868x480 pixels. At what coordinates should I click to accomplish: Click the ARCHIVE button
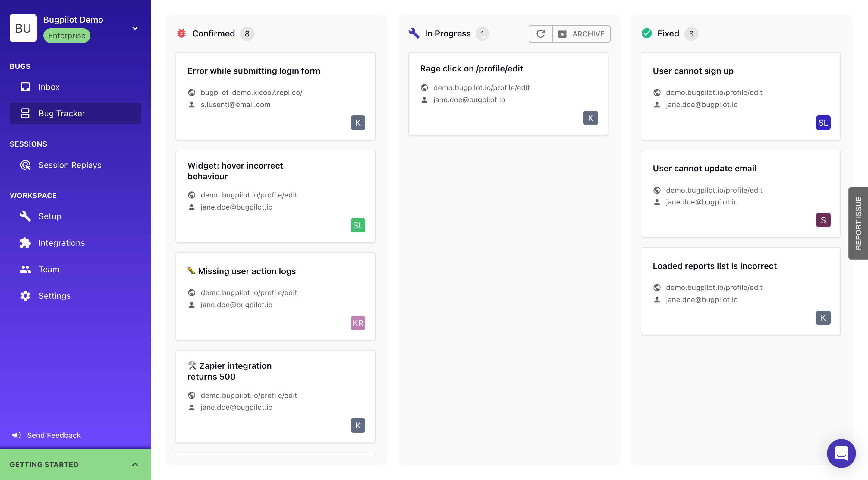coord(581,34)
